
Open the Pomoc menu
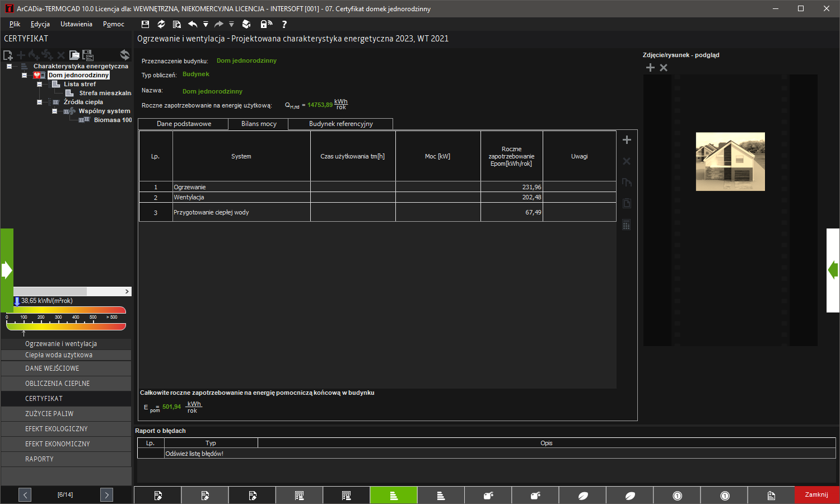coord(114,24)
